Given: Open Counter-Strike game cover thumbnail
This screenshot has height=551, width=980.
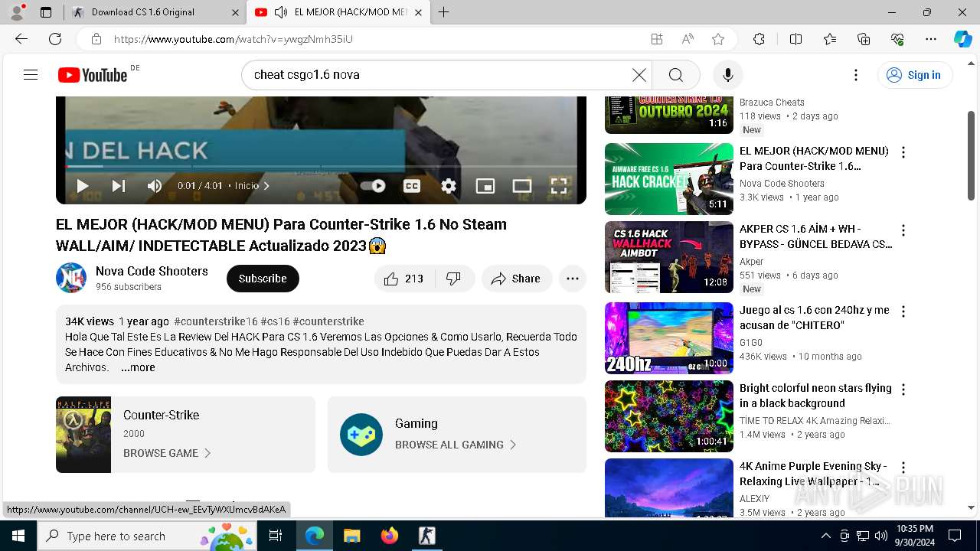Looking at the screenshot, I should tap(83, 435).
